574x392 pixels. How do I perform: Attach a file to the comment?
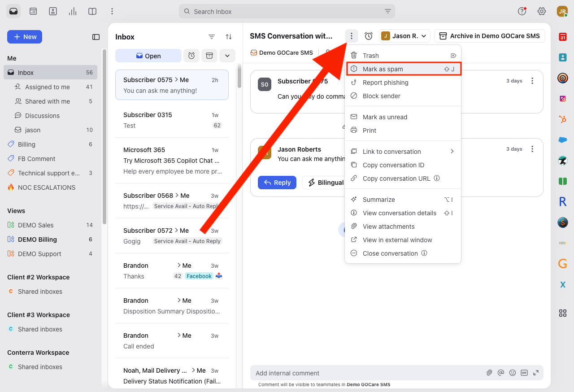click(490, 373)
